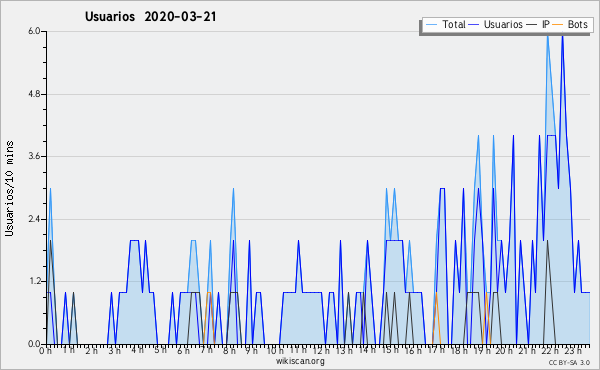Viewport: 600px width, 370px height.
Task: Click the 'wikiscan.org' label below the axis
Action: coord(300,361)
